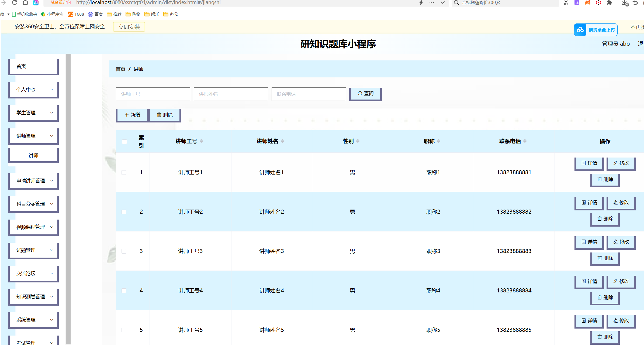Open the 购物 bookmarks folder

pos(133,14)
